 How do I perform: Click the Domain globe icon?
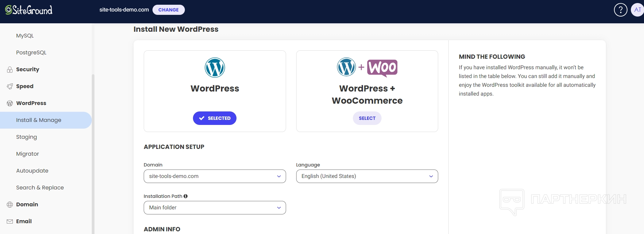[x=10, y=205]
